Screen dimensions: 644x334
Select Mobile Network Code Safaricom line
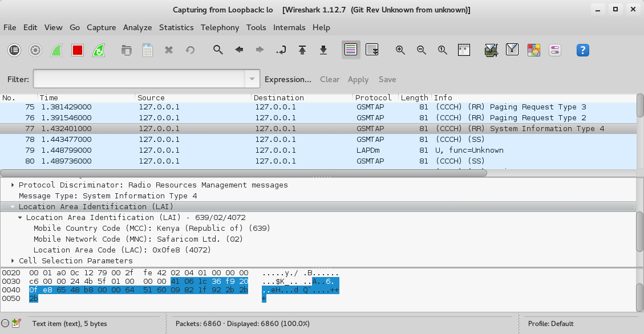(138, 239)
